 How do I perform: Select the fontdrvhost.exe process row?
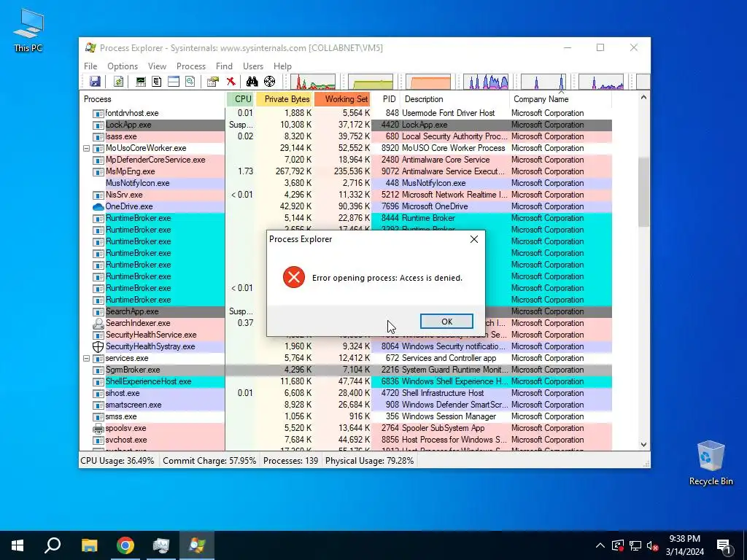click(346, 113)
